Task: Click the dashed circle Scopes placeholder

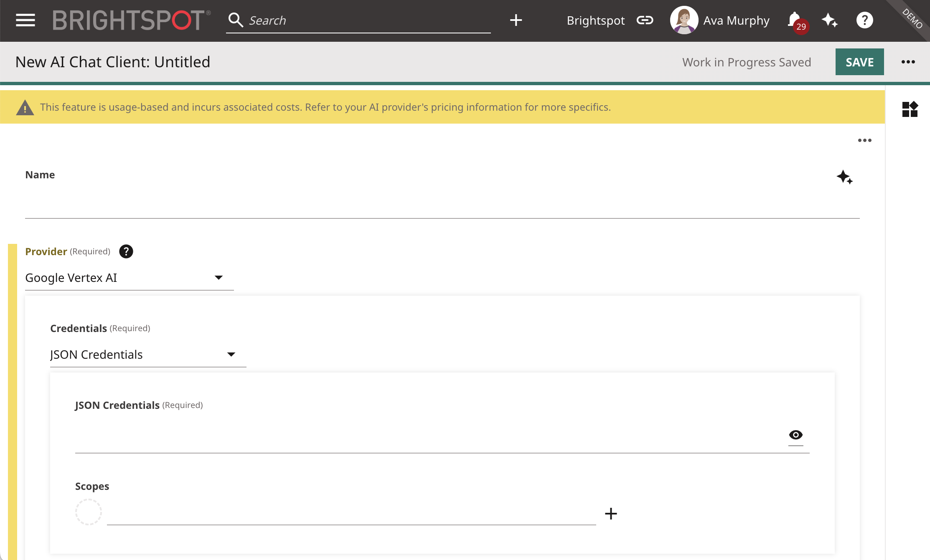Action: point(89,512)
